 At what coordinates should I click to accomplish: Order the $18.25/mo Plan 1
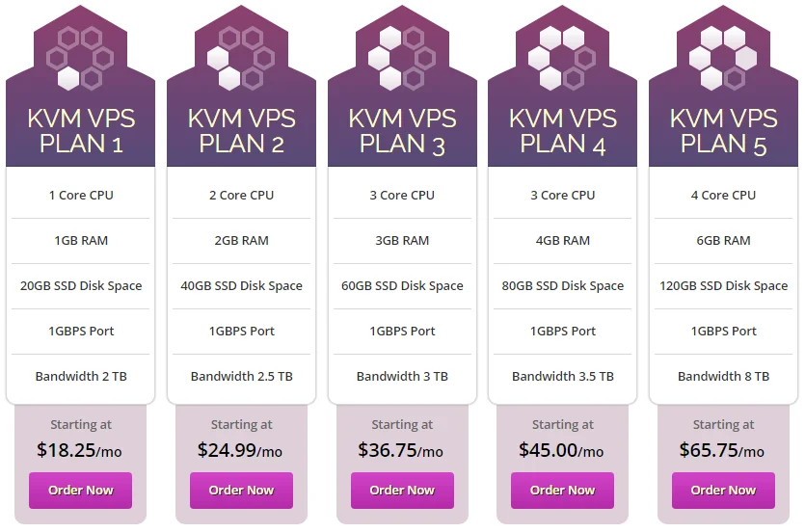(81, 491)
